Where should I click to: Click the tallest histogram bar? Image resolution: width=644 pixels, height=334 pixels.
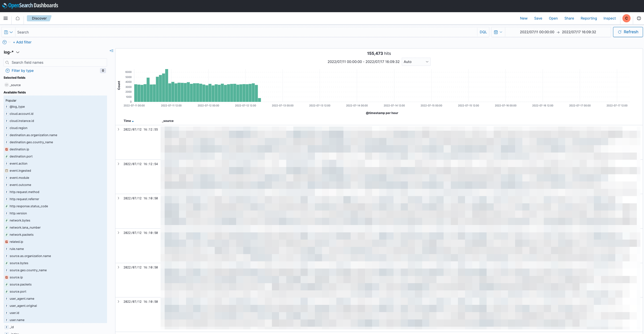167,85
